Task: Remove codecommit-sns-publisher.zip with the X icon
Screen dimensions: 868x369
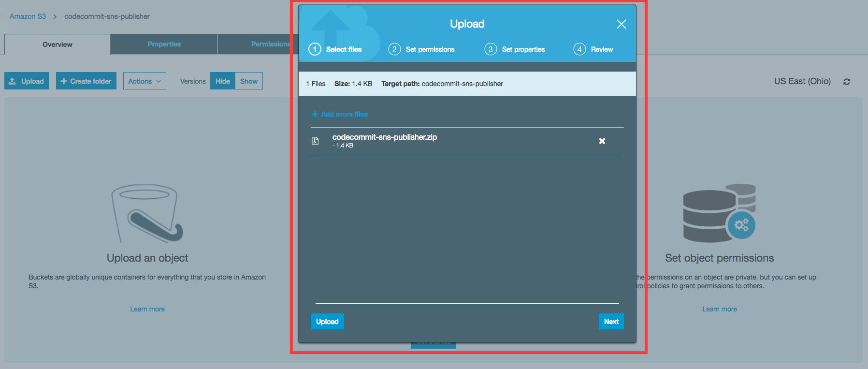Action: click(602, 141)
